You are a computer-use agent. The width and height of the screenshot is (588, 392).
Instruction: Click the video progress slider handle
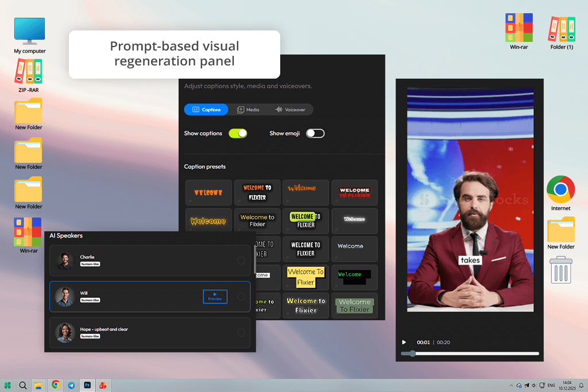point(412,354)
